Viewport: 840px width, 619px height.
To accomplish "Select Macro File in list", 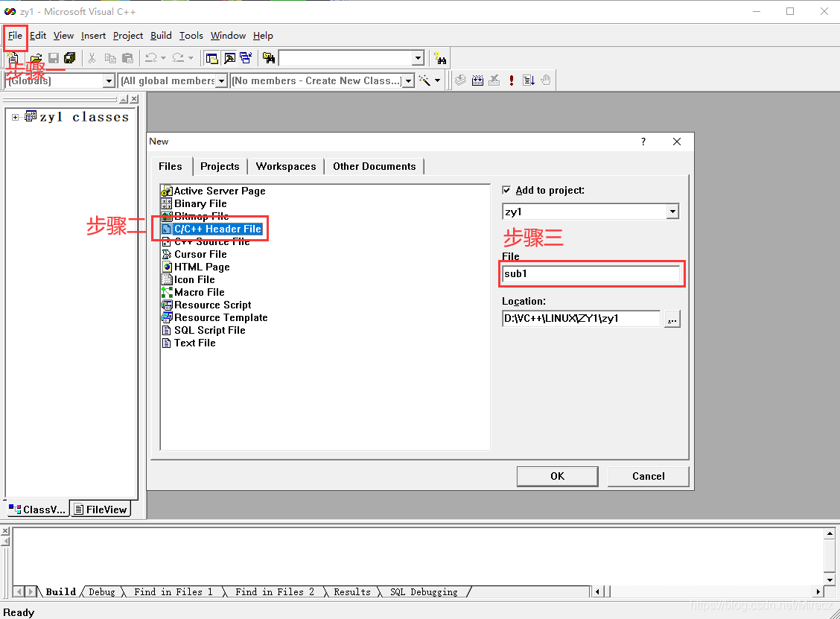I will pos(193,292).
